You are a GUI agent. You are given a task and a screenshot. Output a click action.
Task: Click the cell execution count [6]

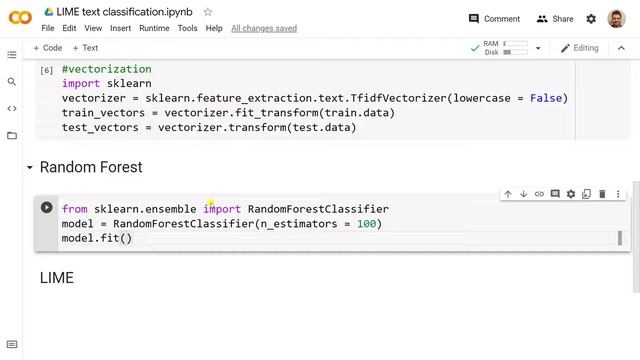tap(47, 70)
